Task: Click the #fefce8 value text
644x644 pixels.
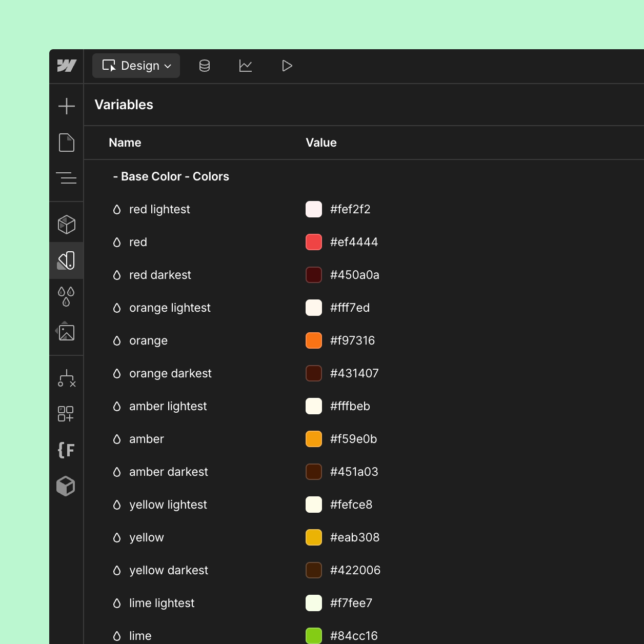Action: 351,505
